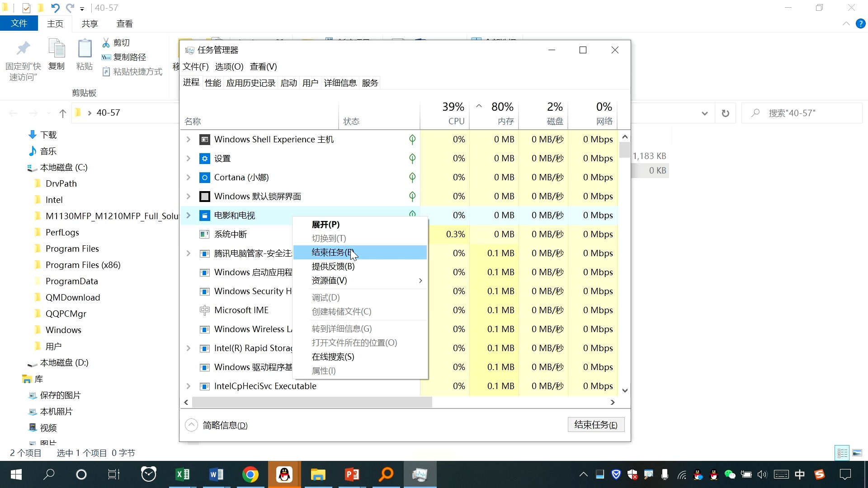Click the 剪切 scissors icon
Image resolution: width=868 pixels, height=488 pixels.
(x=106, y=42)
